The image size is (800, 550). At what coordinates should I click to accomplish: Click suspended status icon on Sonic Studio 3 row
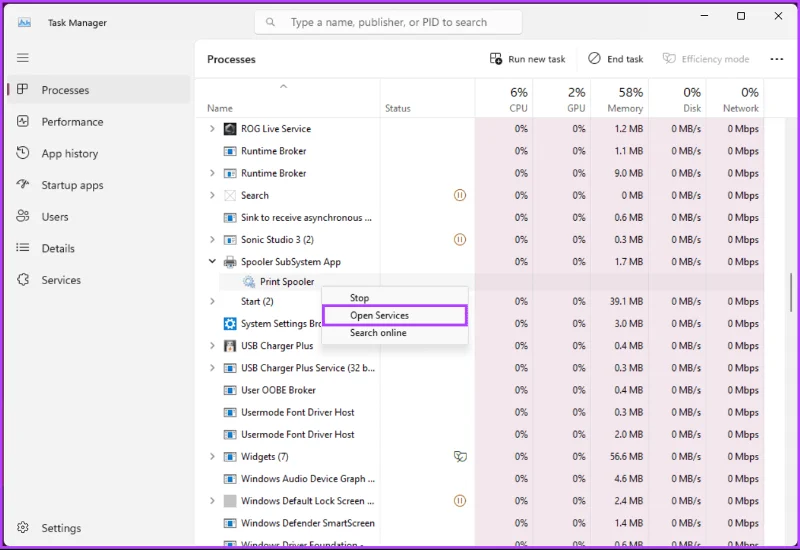click(460, 239)
